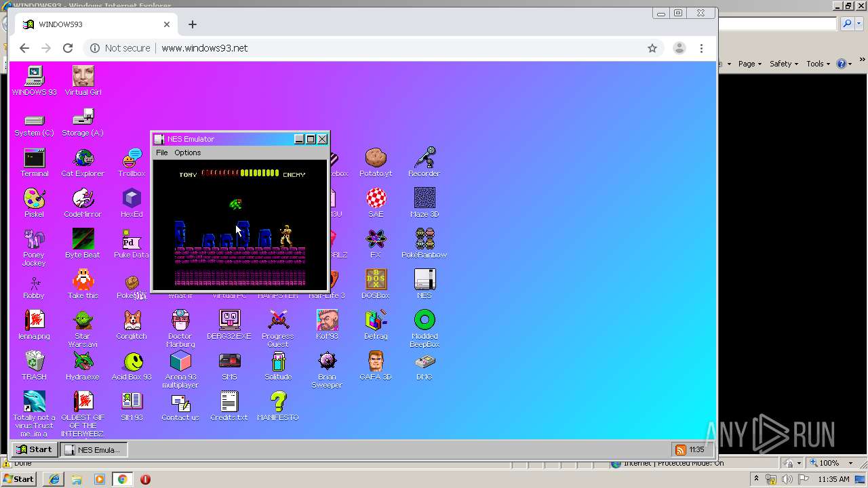The image size is (868, 488).
Task: Launch PokeRainbow icon
Action: click(425, 243)
